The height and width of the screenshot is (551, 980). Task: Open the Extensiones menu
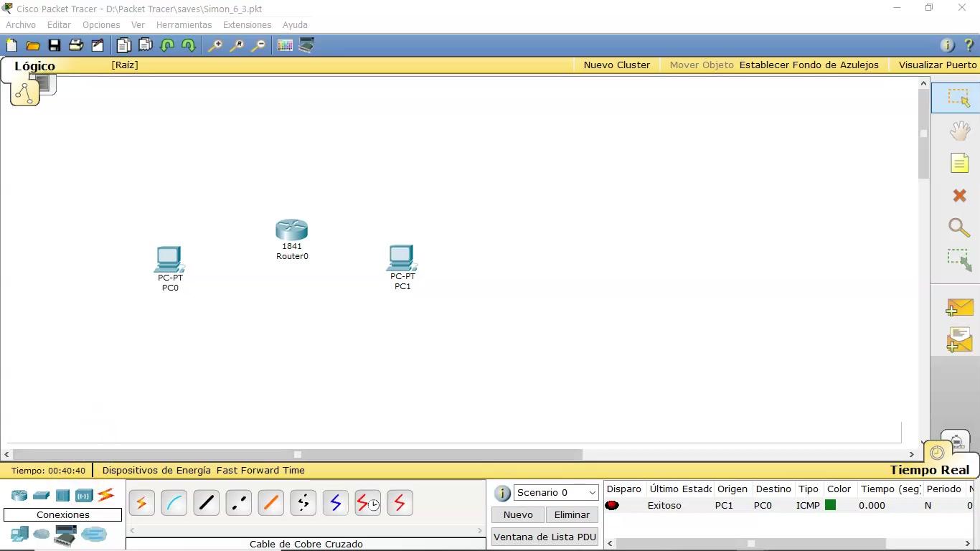coord(247,24)
